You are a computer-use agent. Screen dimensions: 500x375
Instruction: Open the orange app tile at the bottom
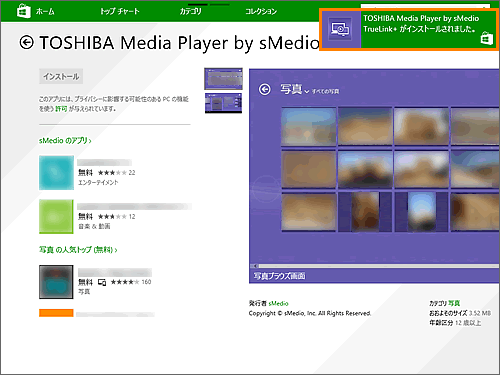point(56,313)
